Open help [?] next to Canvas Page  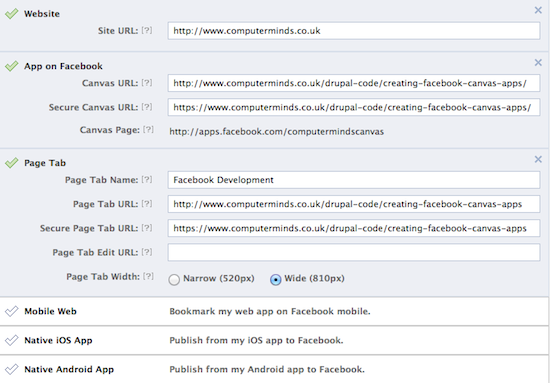(148, 130)
